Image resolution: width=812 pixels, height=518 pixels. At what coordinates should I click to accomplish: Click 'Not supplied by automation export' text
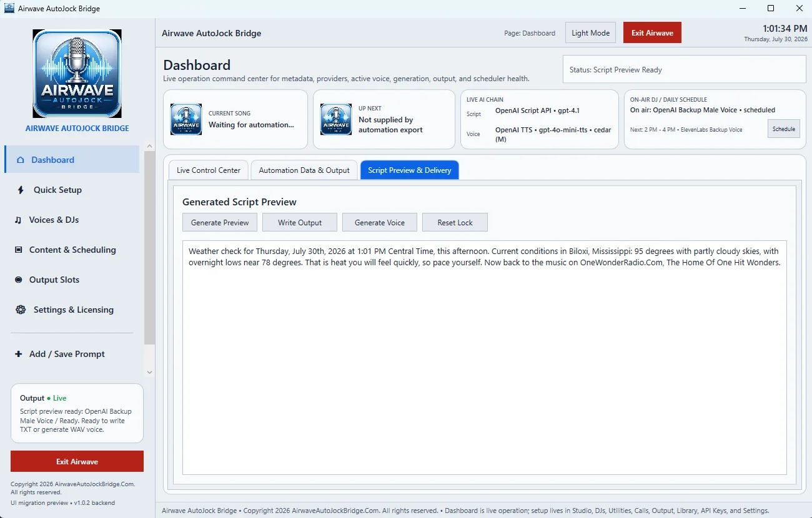pos(390,125)
